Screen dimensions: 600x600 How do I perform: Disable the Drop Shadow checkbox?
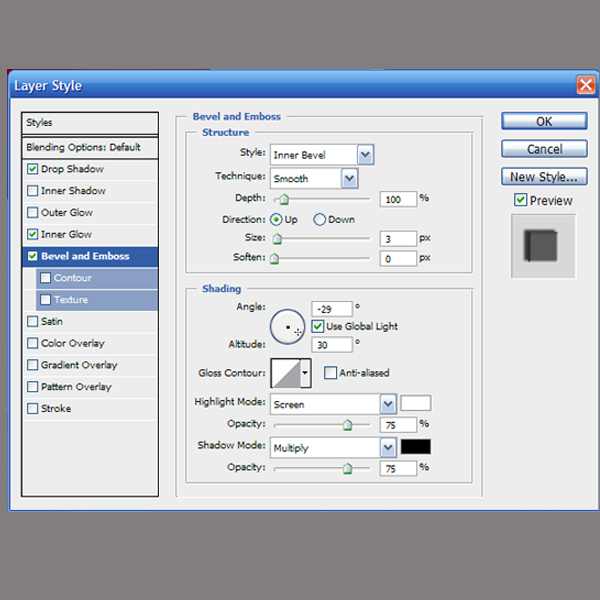33,169
